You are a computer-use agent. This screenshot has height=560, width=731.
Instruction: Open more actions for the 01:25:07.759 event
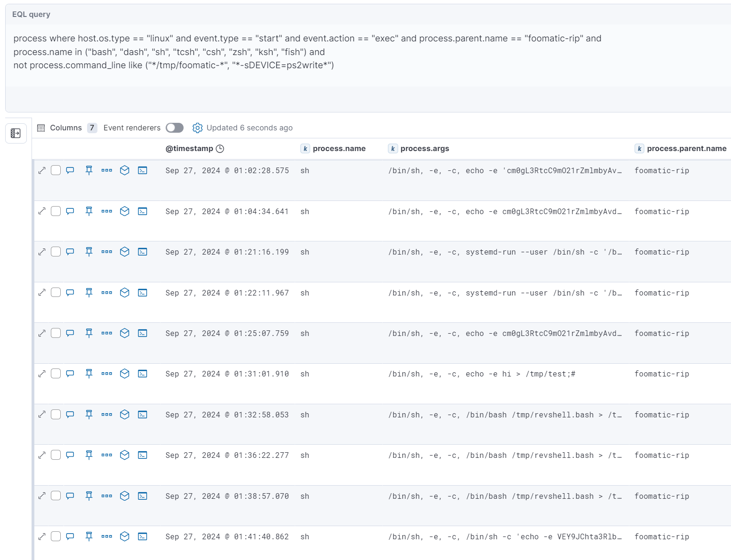pyautogui.click(x=107, y=333)
